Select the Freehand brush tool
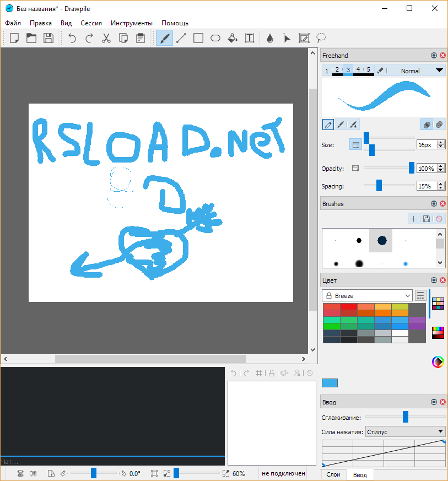The height and width of the screenshot is (481, 448). pyautogui.click(x=164, y=38)
